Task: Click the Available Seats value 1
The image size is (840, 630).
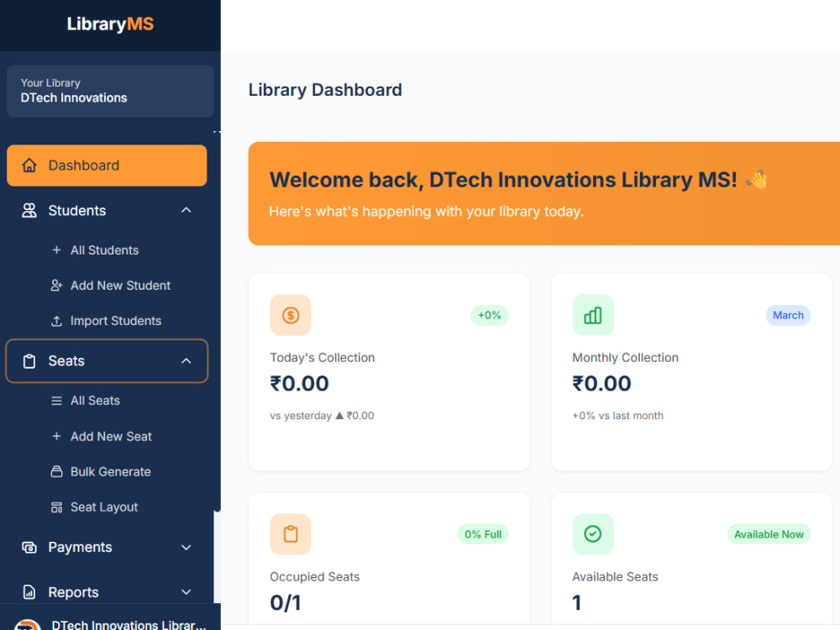Action: coord(576,603)
